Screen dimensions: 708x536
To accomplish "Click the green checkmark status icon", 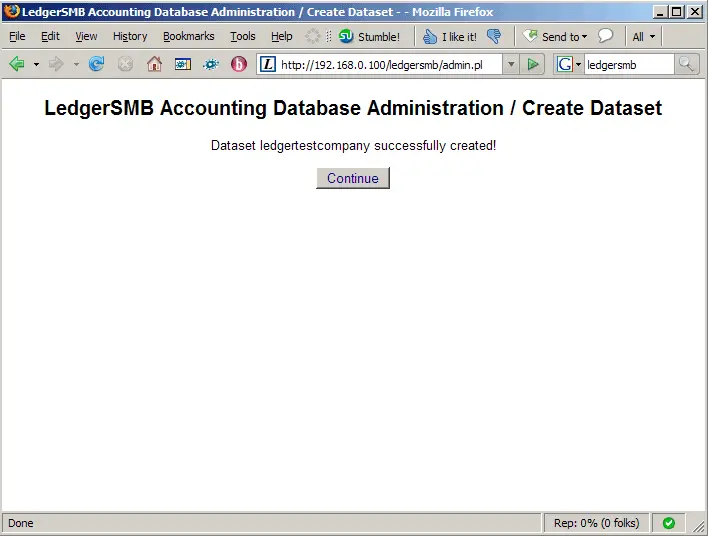I will (x=669, y=523).
